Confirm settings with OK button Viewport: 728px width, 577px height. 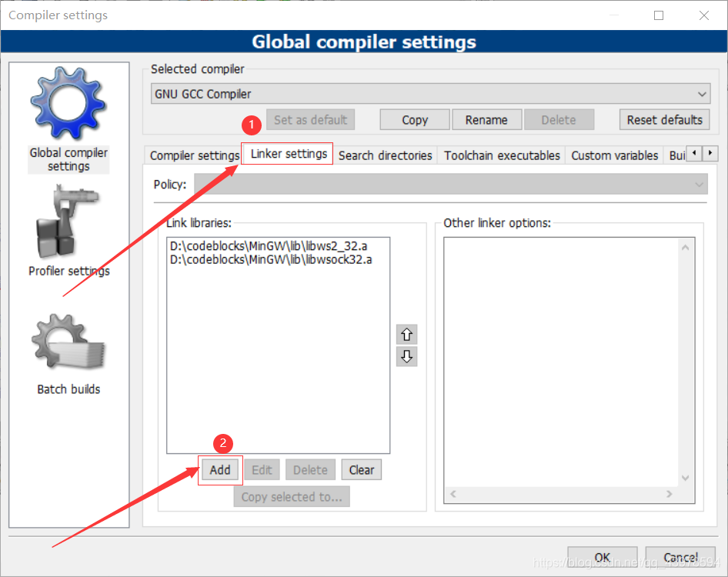(x=603, y=557)
